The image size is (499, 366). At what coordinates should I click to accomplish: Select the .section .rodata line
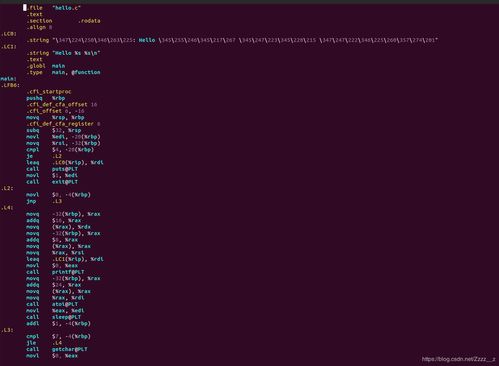(63, 21)
